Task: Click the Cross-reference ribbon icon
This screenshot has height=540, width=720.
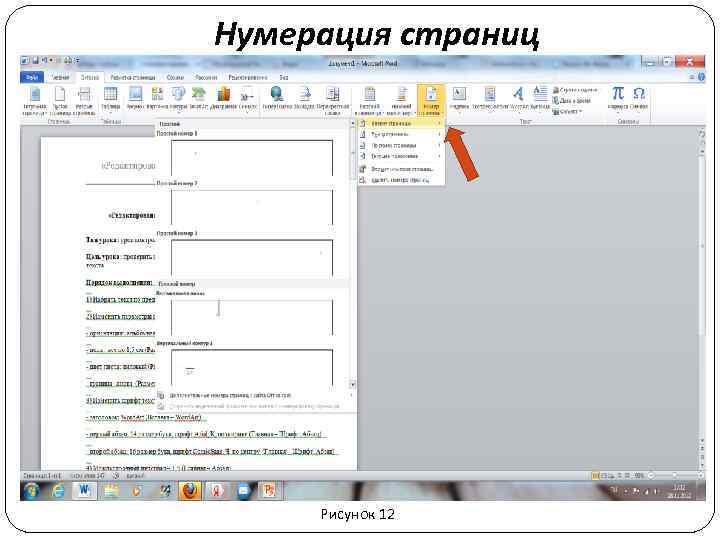Action: pos(333,101)
